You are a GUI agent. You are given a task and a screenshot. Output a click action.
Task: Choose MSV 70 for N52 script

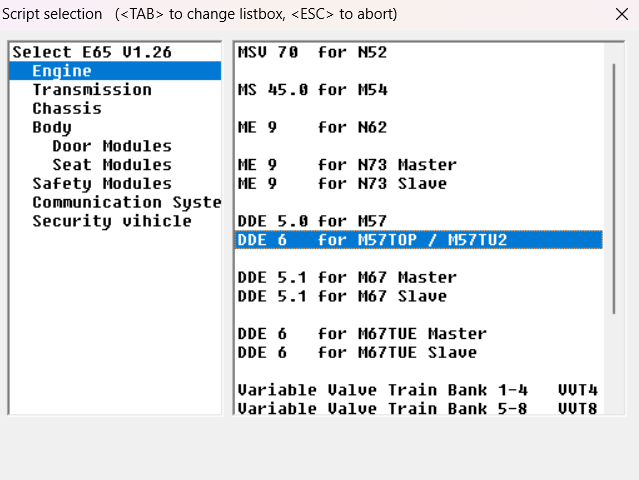click(x=419, y=52)
